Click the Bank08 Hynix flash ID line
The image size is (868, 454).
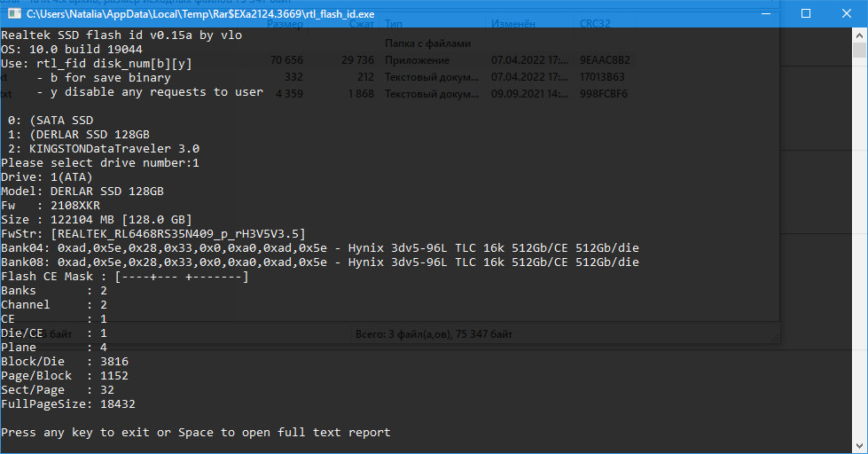coord(320,262)
